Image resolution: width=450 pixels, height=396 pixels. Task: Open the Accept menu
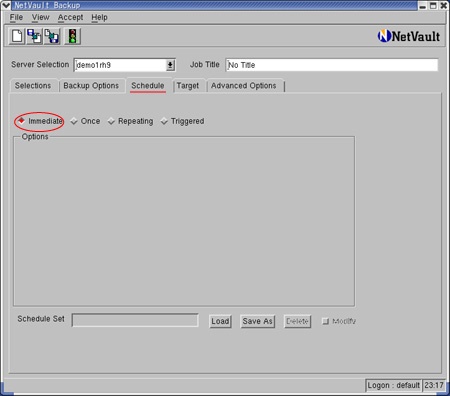[70, 17]
